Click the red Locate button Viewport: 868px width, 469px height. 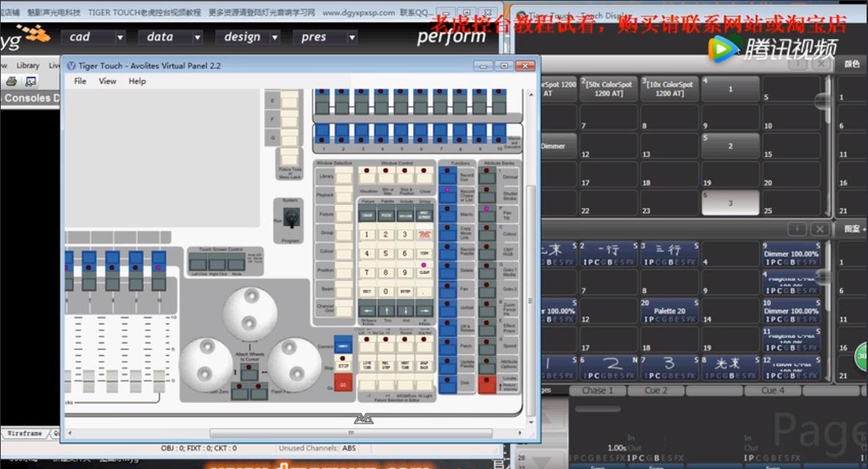click(486, 384)
